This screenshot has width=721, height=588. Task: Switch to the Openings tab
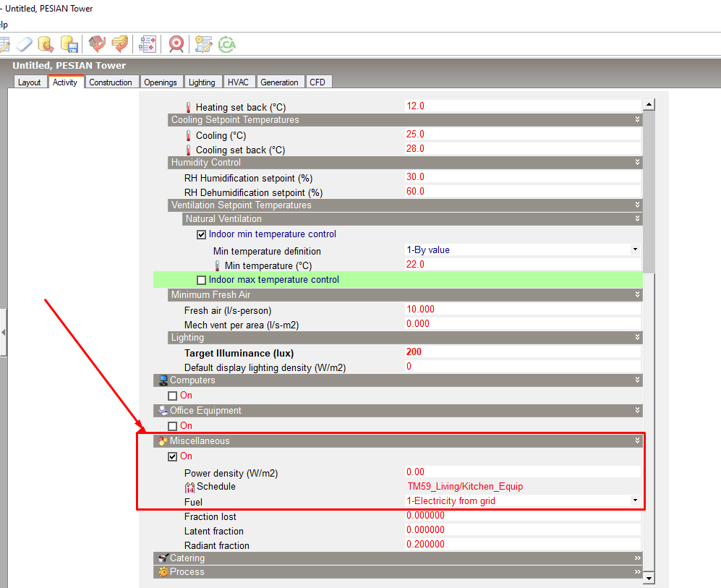[x=161, y=82]
